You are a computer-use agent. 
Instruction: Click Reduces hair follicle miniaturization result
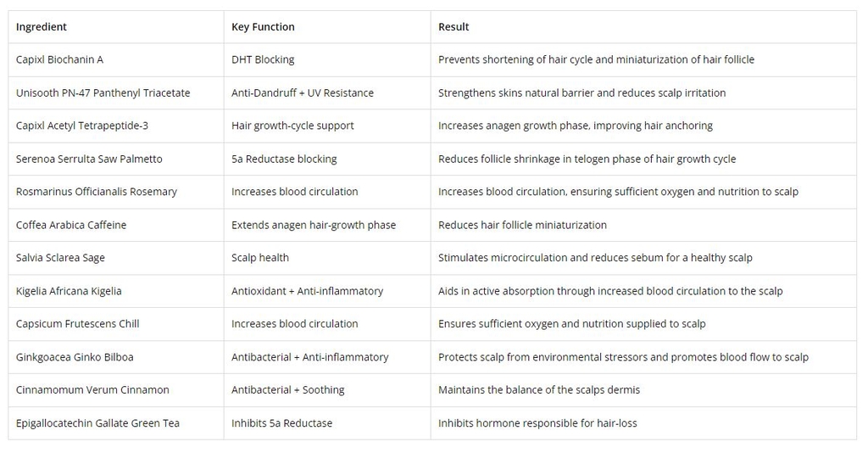[x=522, y=225]
